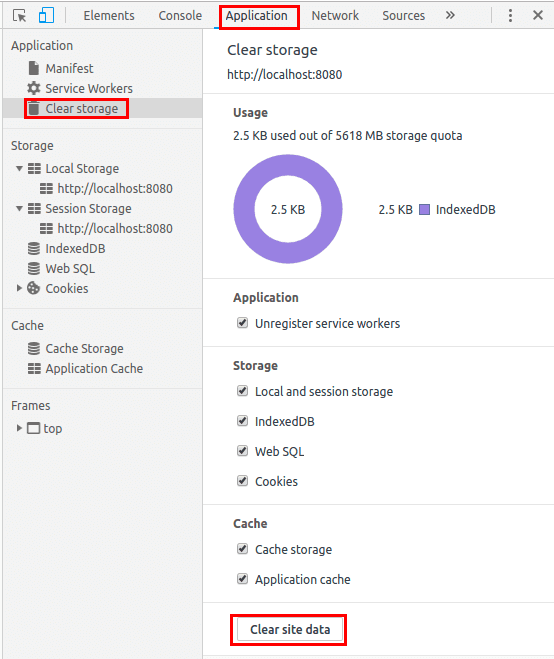The width and height of the screenshot is (554, 659).
Task: Click table icon of Local Storage localhost entry
Action: tap(46, 188)
